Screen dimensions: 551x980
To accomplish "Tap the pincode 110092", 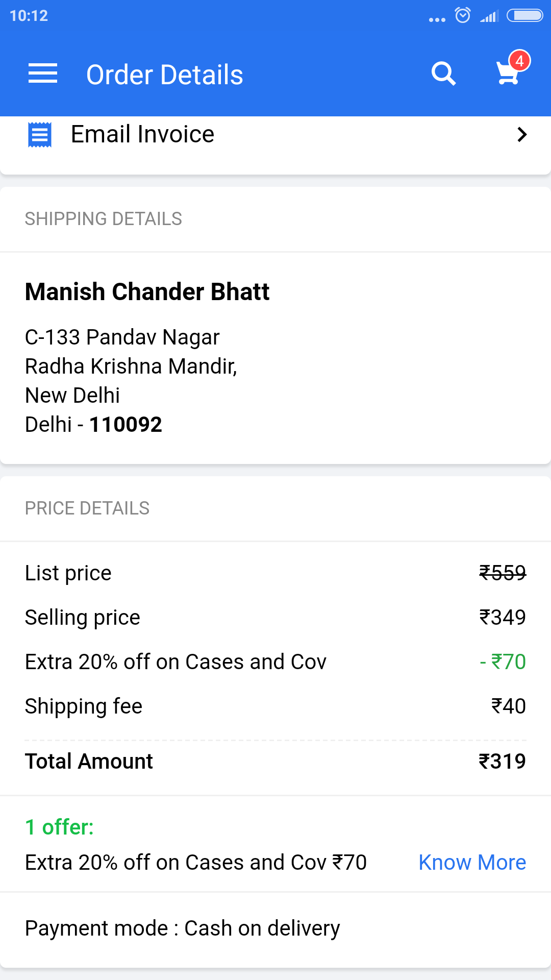I will point(126,425).
